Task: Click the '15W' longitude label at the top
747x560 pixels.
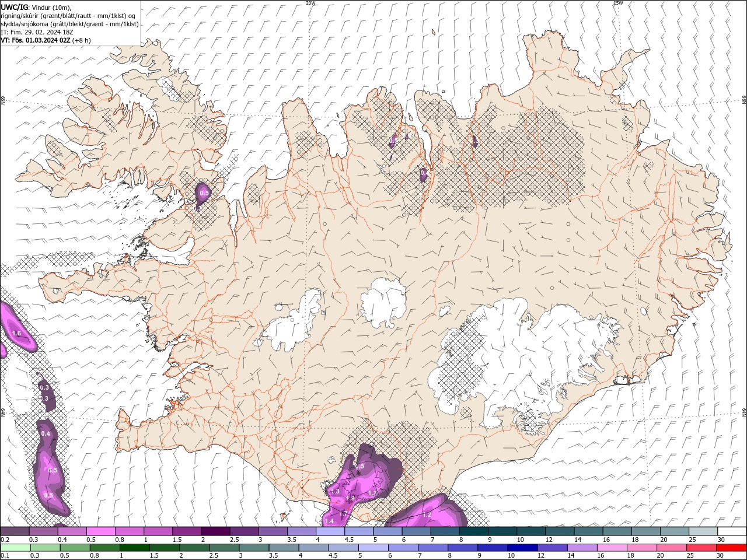Action: 618,2
